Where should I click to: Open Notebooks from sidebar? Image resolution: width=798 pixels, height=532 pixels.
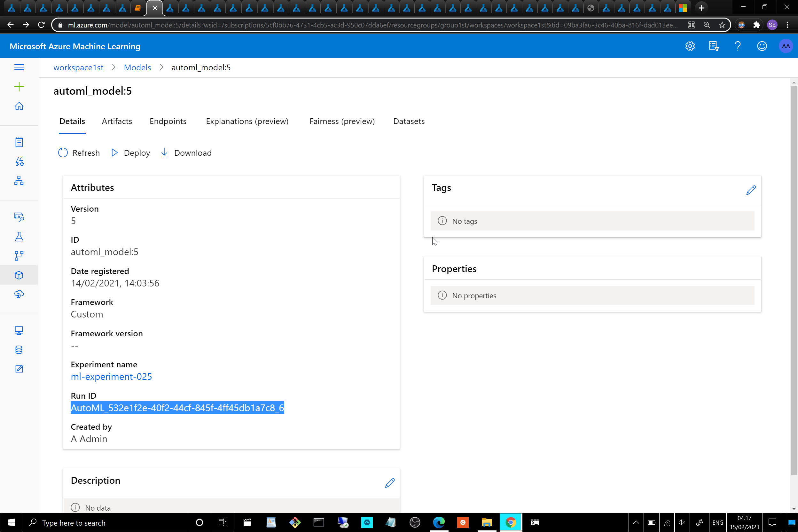coord(19,142)
